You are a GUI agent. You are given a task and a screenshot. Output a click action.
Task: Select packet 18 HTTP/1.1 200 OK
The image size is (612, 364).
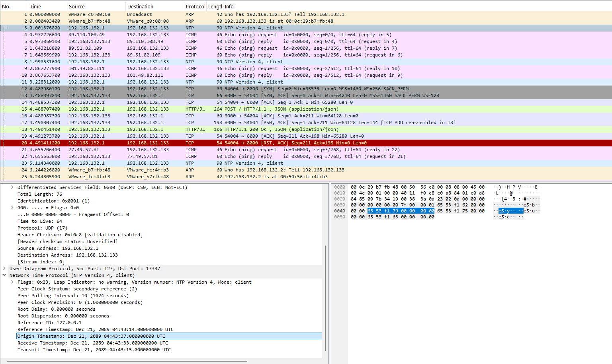(306, 129)
